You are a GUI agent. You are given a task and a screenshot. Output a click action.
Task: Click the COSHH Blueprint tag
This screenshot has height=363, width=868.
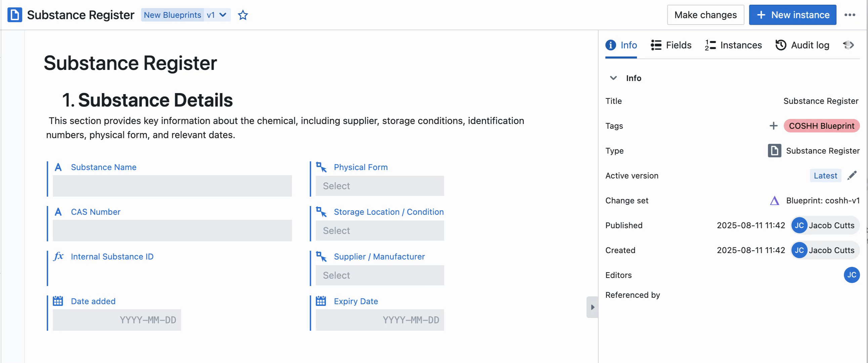(821, 126)
